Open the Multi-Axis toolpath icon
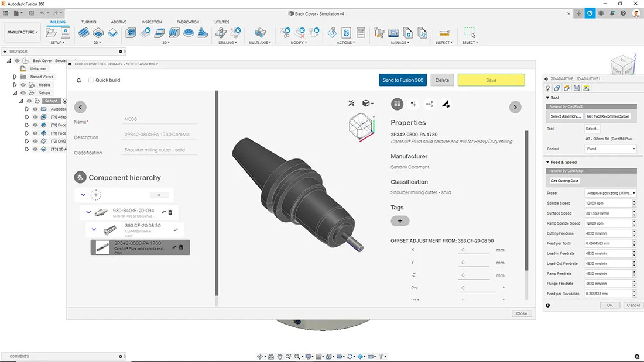Screen dimensions: 644x362 pos(259,33)
